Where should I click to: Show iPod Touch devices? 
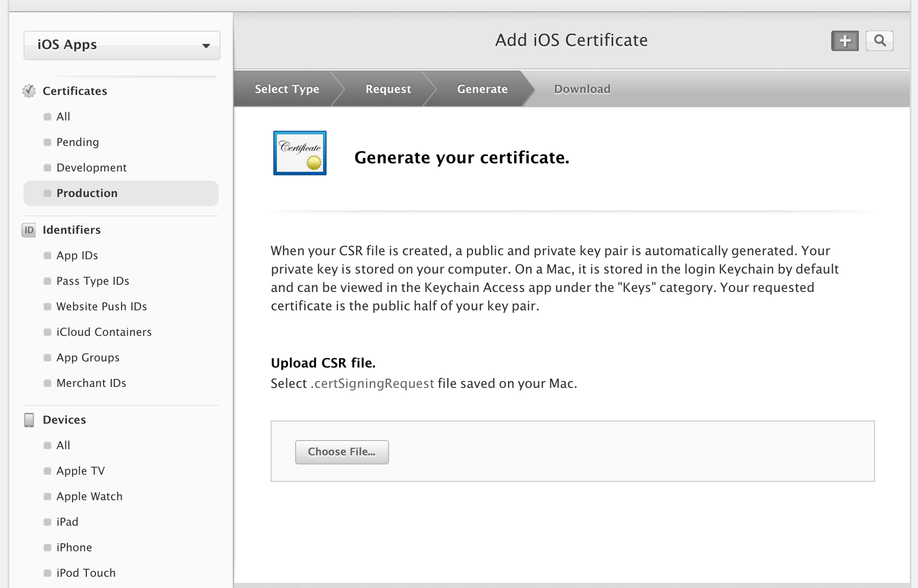pyautogui.click(x=86, y=573)
